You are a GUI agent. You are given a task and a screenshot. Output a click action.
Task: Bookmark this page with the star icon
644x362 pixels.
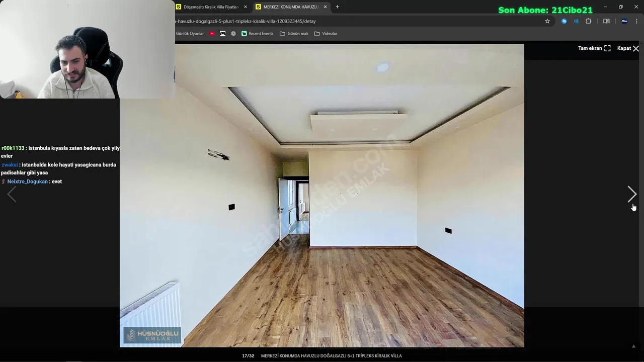point(547,21)
